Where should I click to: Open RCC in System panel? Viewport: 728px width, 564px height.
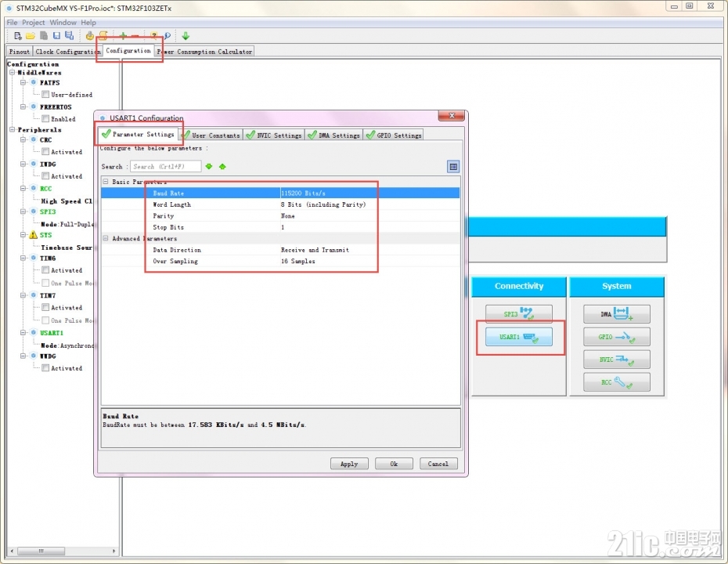pyautogui.click(x=617, y=382)
